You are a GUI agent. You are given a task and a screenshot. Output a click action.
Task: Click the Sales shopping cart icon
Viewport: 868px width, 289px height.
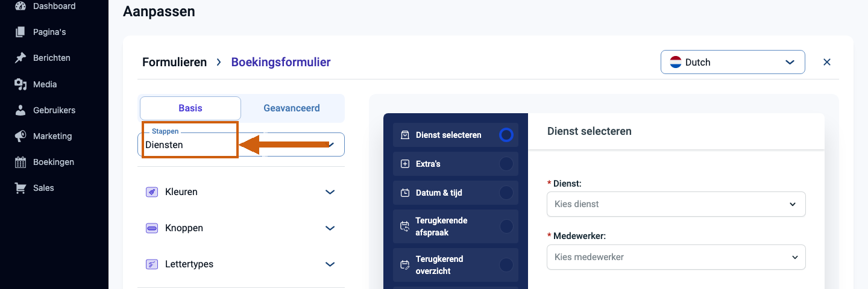tap(20, 188)
